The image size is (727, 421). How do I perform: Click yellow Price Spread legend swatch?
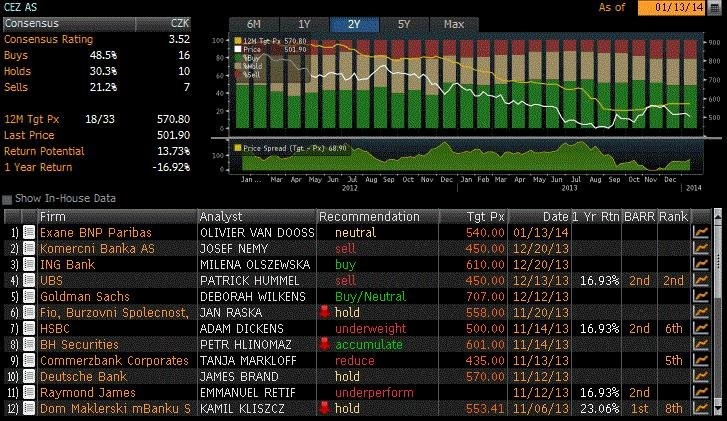pos(238,148)
